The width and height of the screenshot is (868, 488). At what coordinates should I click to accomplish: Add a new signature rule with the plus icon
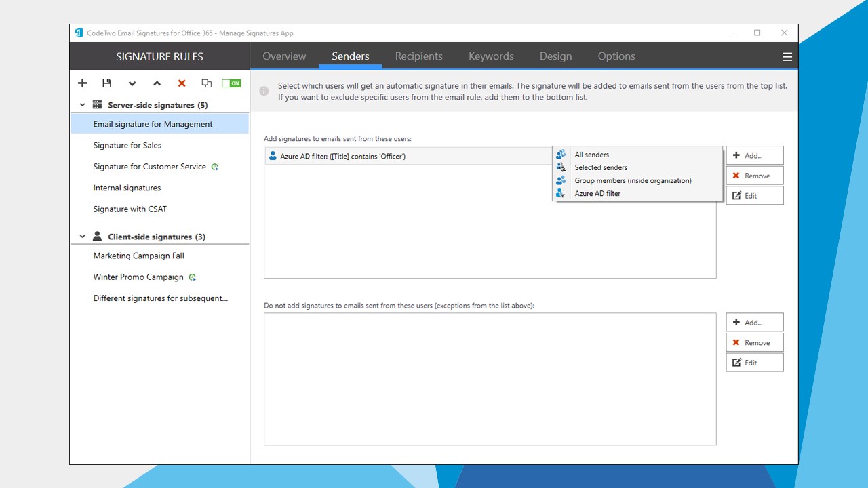click(x=82, y=83)
